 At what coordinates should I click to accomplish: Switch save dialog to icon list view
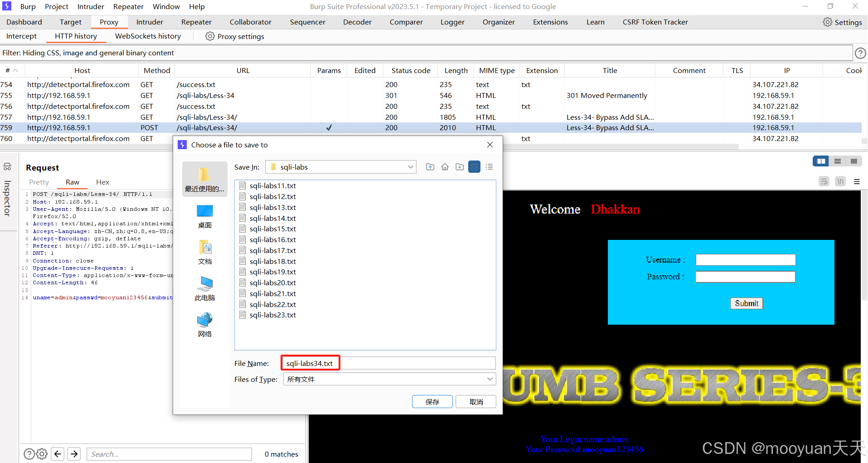(474, 167)
